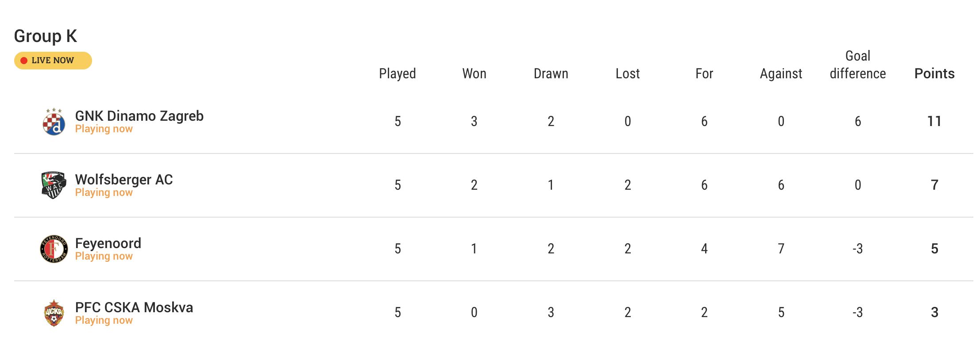Click the Played column header
The image size is (980, 356).
click(x=397, y=73)
